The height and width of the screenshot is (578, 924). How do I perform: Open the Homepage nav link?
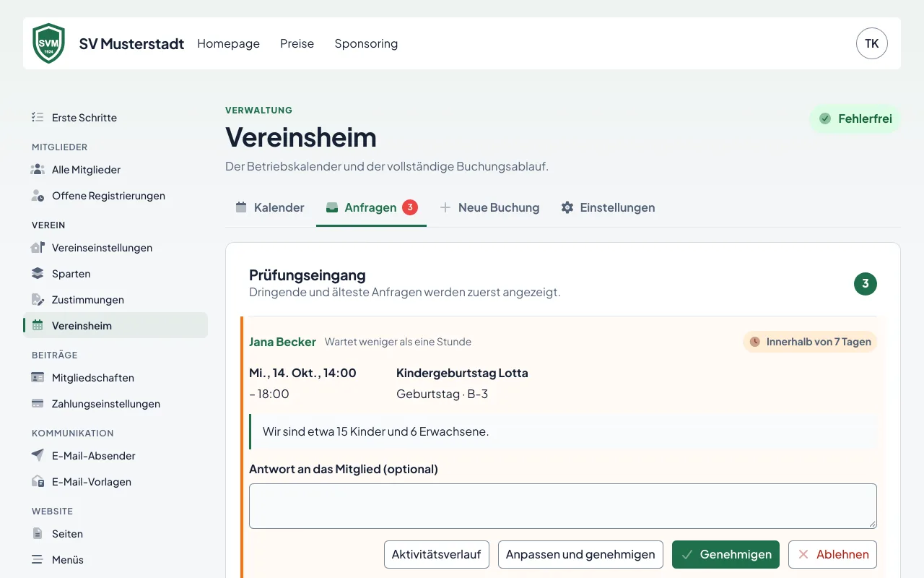228,43
